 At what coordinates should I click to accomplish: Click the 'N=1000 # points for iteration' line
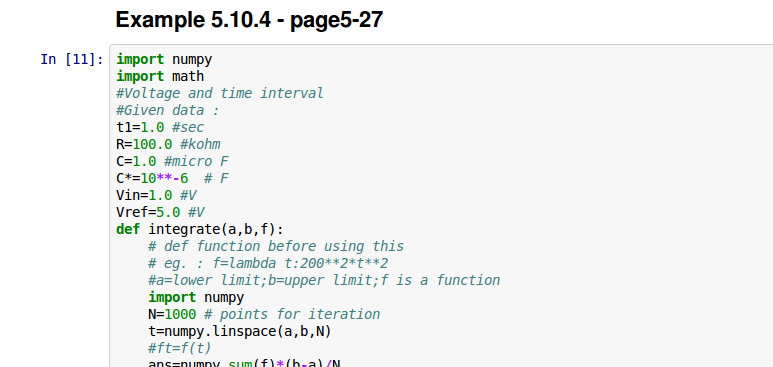[264, 314]
